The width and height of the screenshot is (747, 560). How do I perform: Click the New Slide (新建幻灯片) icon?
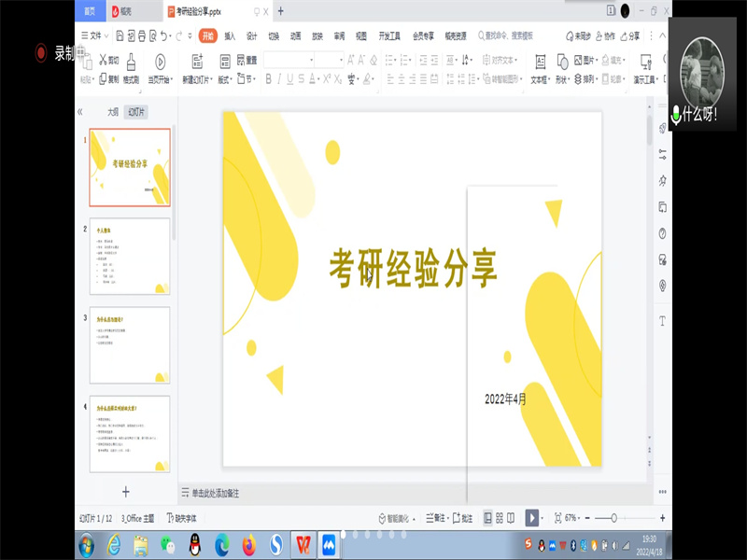tap(196, 62)
